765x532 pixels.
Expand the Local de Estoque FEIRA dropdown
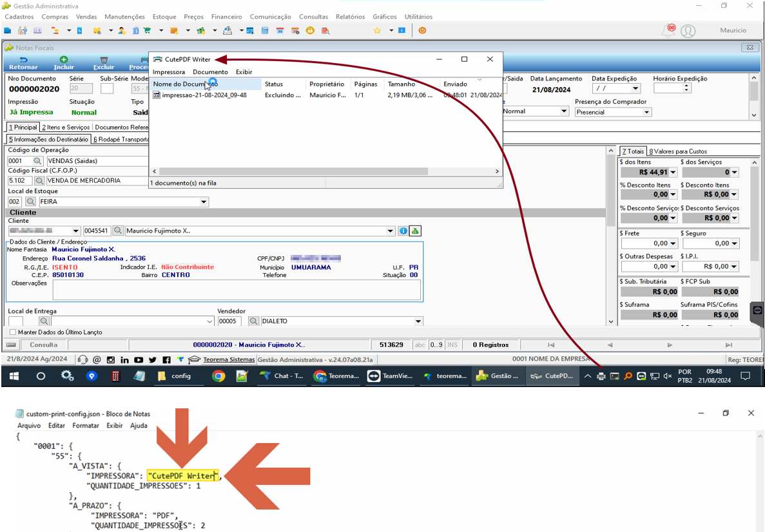pos(204,202)
